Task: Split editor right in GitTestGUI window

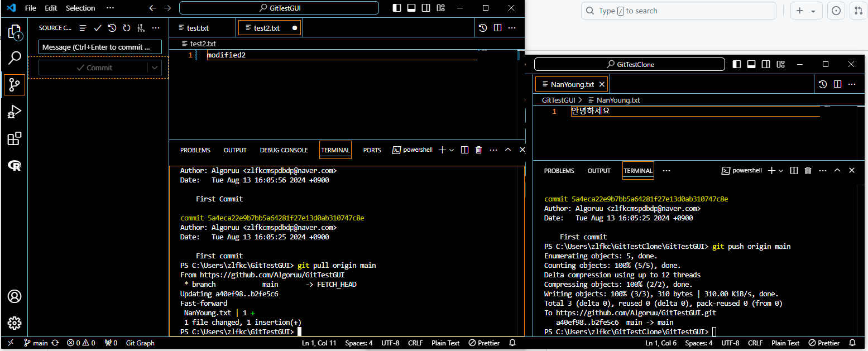Action: click(x=498, y=28)
